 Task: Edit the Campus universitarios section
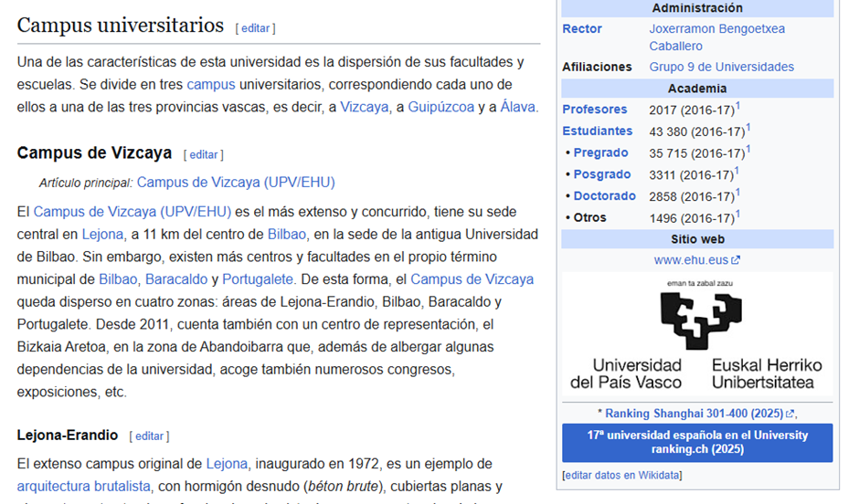tap(255, 28)
